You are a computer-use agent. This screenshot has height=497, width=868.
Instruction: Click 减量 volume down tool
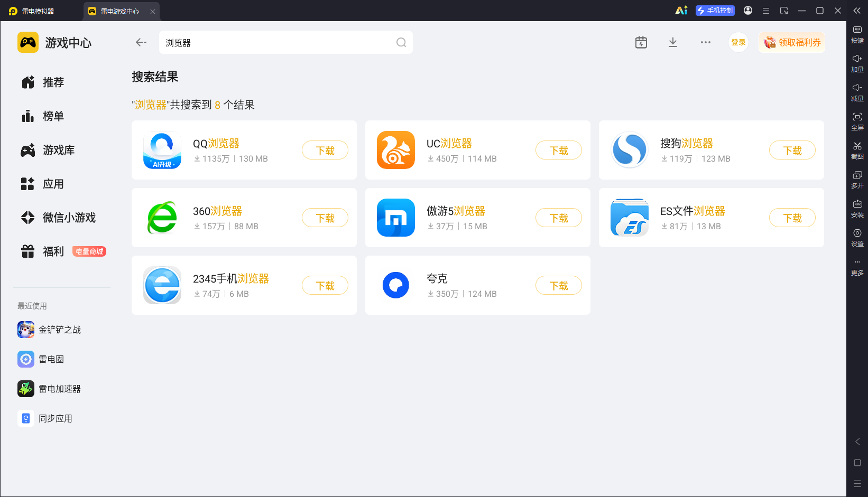point(857,93)
